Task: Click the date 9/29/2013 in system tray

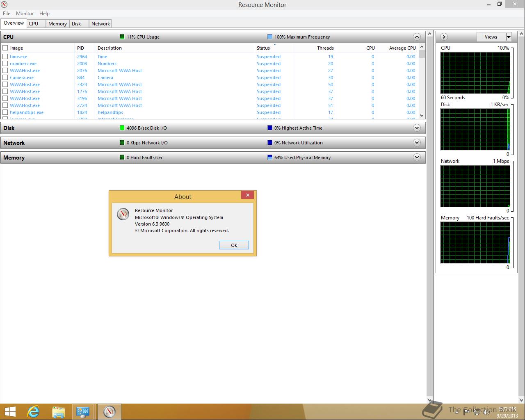Action: (507, 415)
